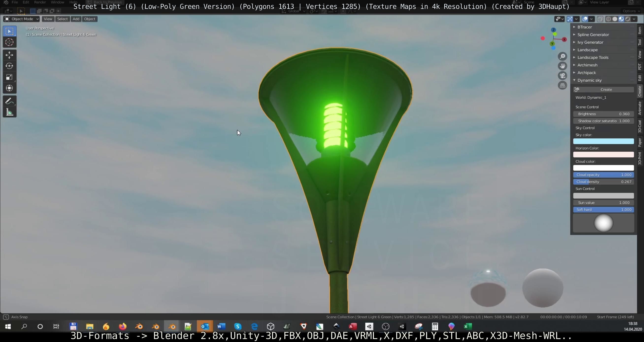Switch perspective/orthographic with grid icon

click(562, 85)
